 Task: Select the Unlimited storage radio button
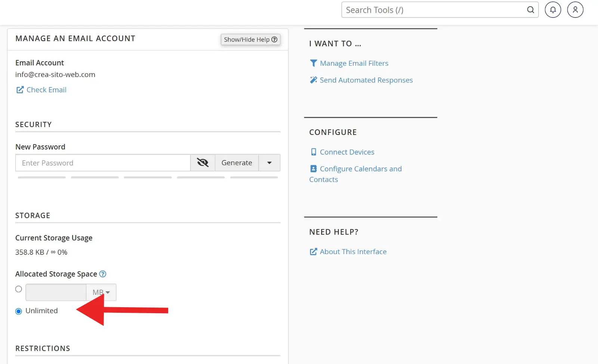(x=19, y=311)
